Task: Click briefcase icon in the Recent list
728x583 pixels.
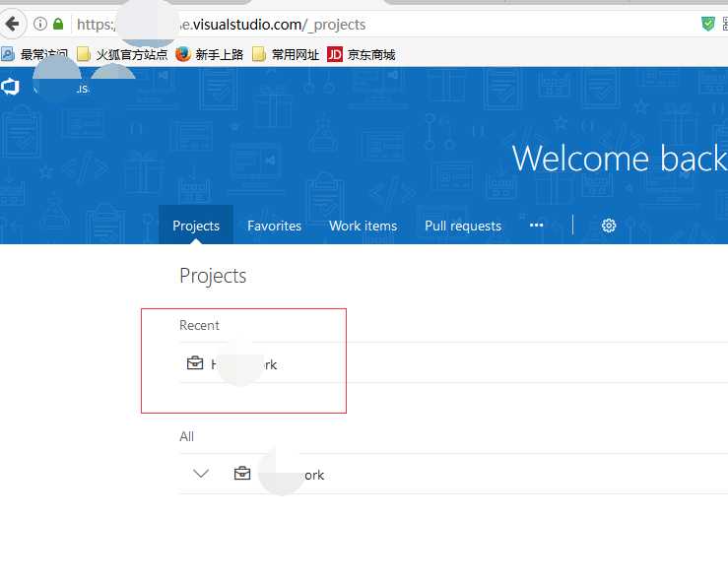Action: coord(195,362)
